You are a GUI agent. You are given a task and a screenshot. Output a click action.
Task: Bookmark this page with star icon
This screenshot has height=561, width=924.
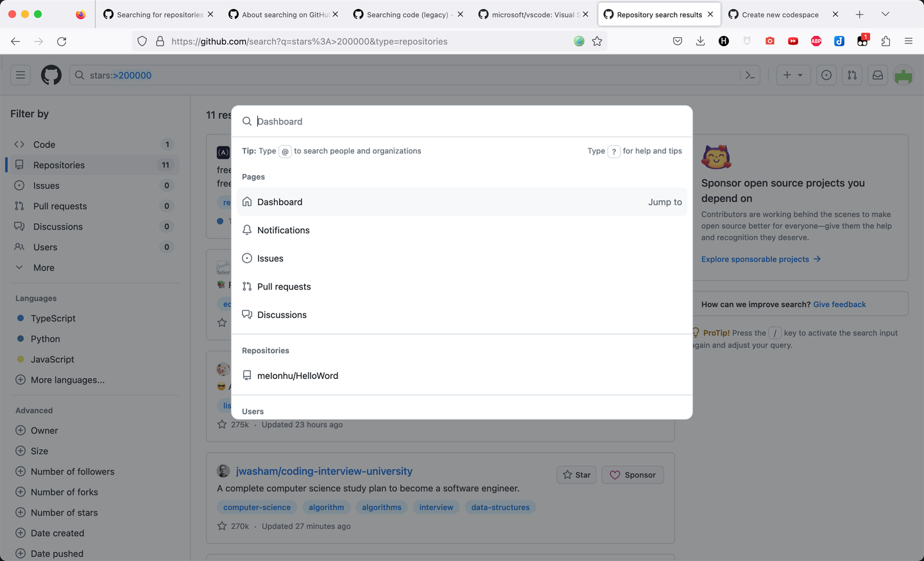click(x=597, y=41)
